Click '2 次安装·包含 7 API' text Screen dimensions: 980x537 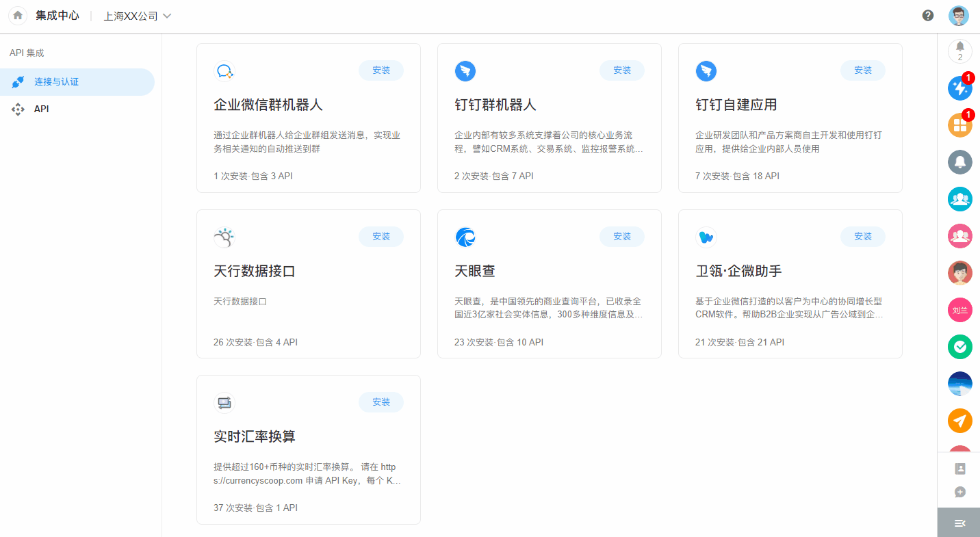click(494, 176)
